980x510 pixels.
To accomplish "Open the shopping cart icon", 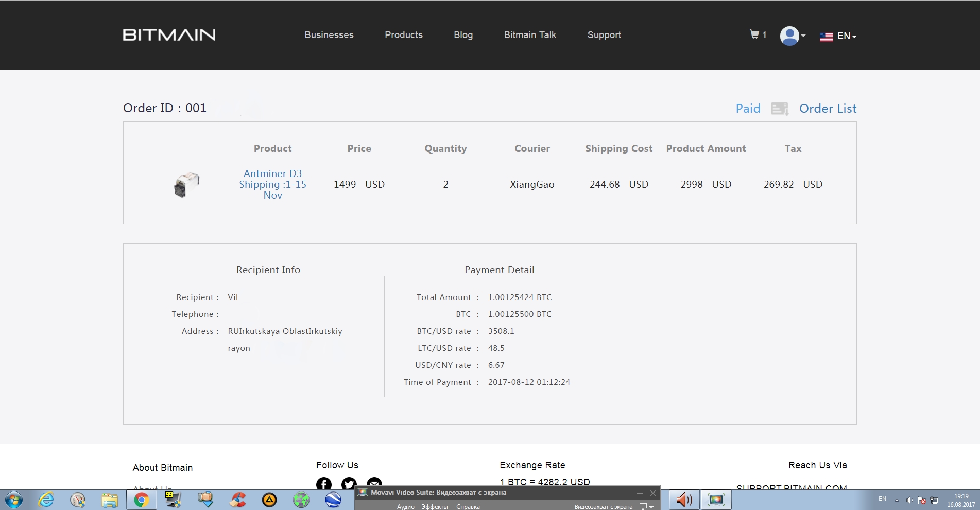I will (x=754, y=34).
